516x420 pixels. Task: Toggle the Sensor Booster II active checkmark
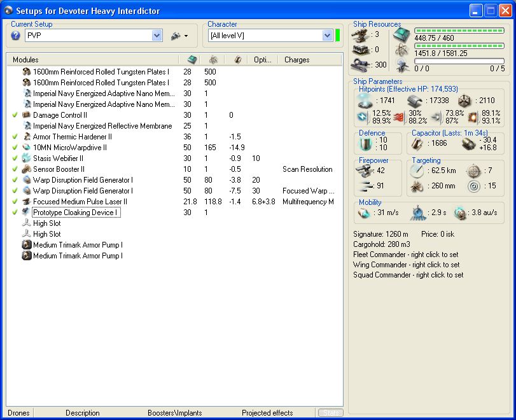[15, 169]
